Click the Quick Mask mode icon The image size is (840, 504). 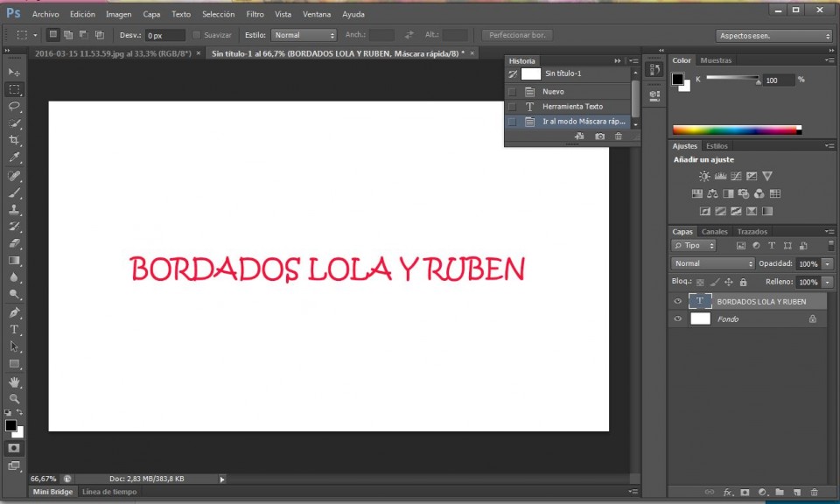tap(15, 448)
